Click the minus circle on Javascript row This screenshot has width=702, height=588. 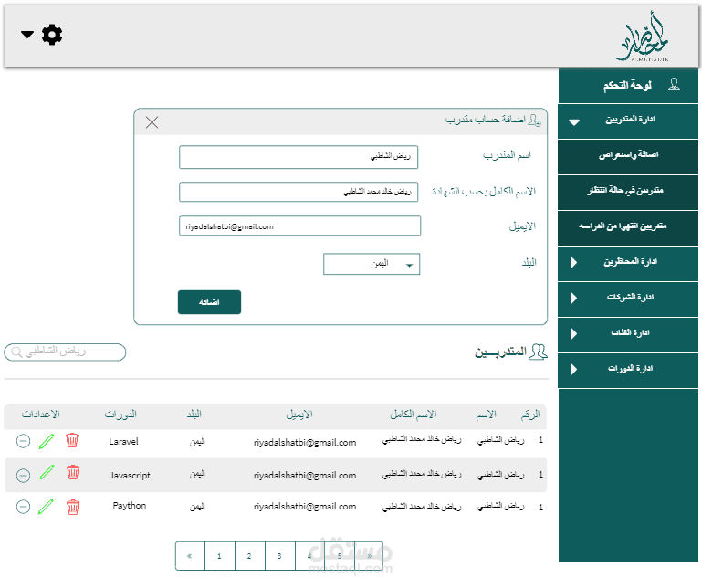[x=24, y=475]
